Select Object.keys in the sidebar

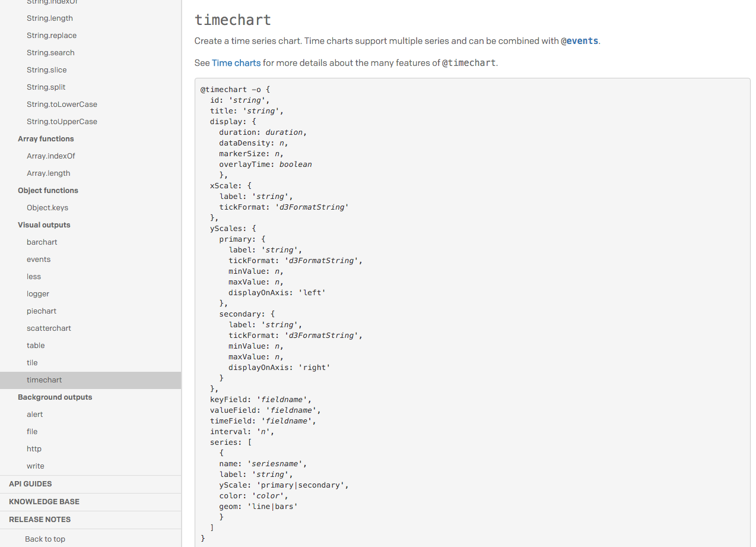47,208
